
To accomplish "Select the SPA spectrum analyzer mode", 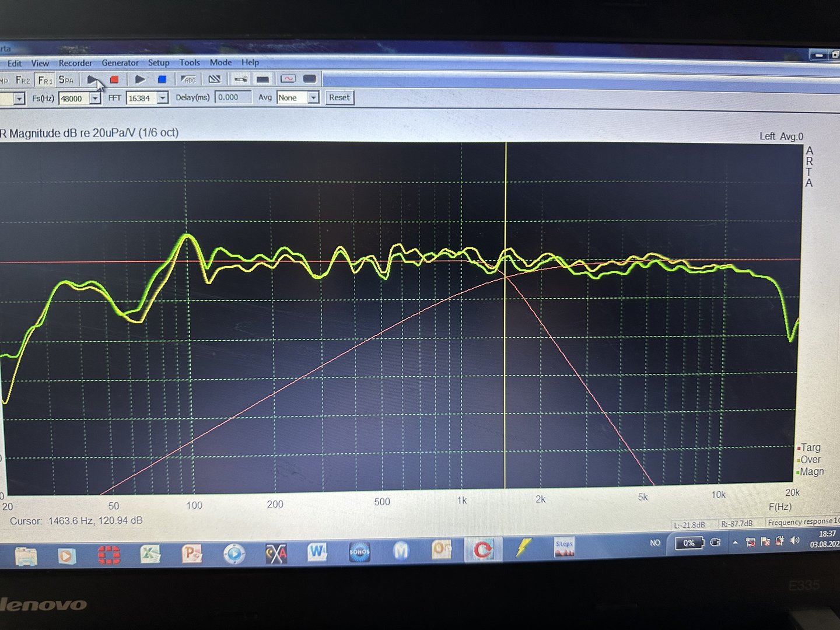I will (x=66, y=80).
